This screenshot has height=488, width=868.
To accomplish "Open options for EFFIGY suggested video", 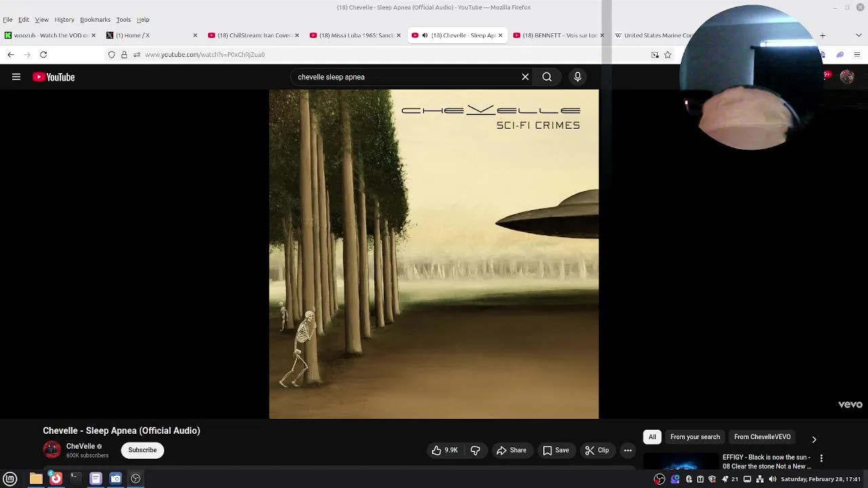I will point(821,458).
